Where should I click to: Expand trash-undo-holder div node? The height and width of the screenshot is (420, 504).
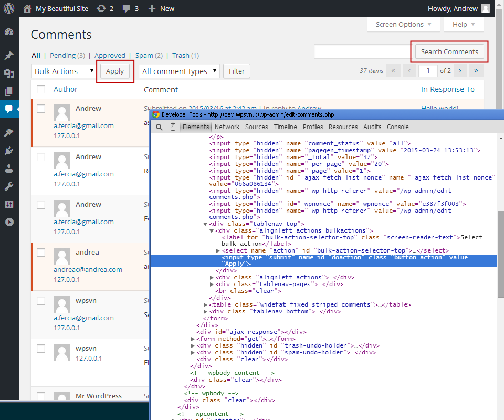click(193, 346)
